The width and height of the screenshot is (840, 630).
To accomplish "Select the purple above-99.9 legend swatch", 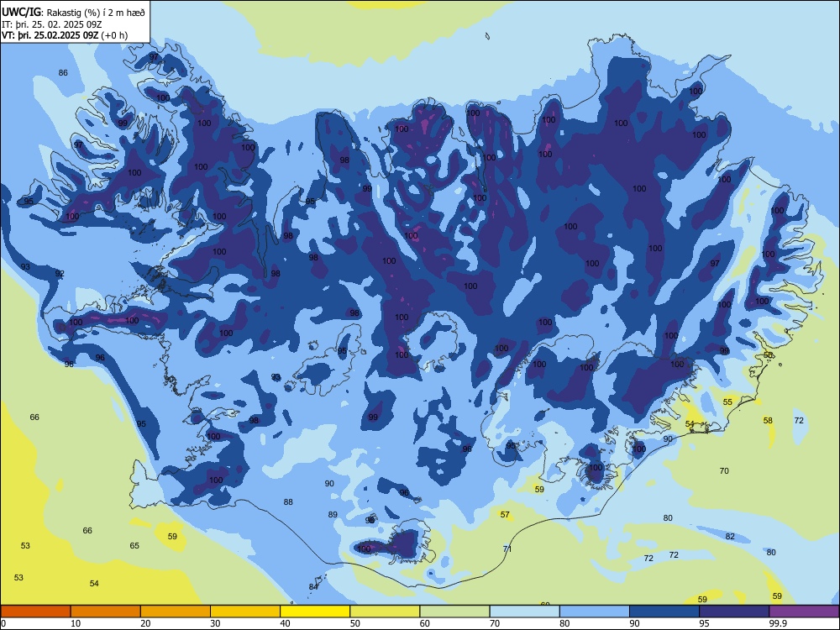I will click(804, 612).
